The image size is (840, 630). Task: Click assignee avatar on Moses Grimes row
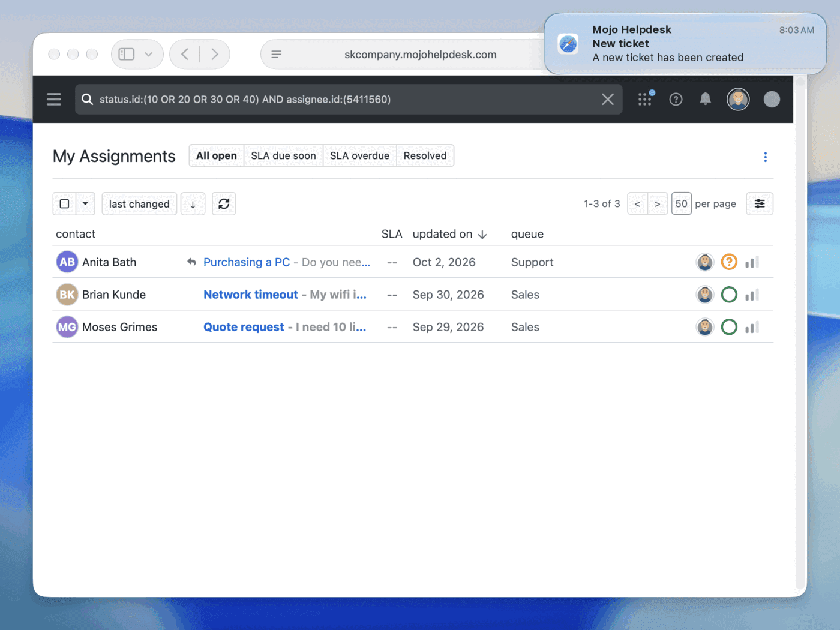(x=705, y=327)
